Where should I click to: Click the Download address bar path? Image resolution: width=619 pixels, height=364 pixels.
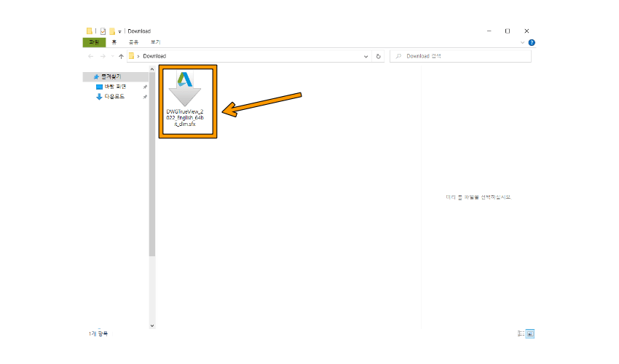154,56
